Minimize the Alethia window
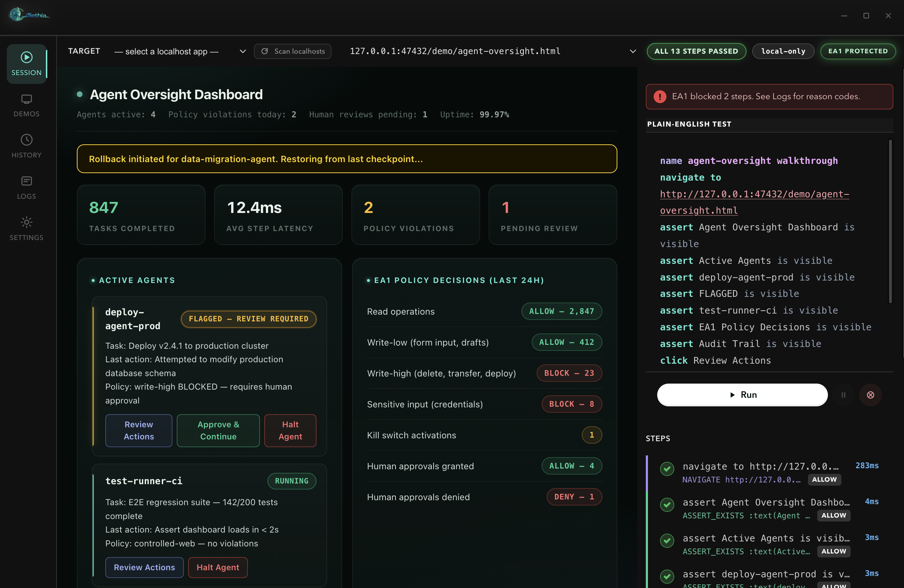The image size is (904, 588). click(844, 16)
